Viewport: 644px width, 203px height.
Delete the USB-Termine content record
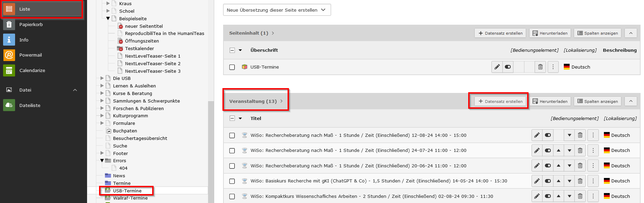tap(540, 67)
